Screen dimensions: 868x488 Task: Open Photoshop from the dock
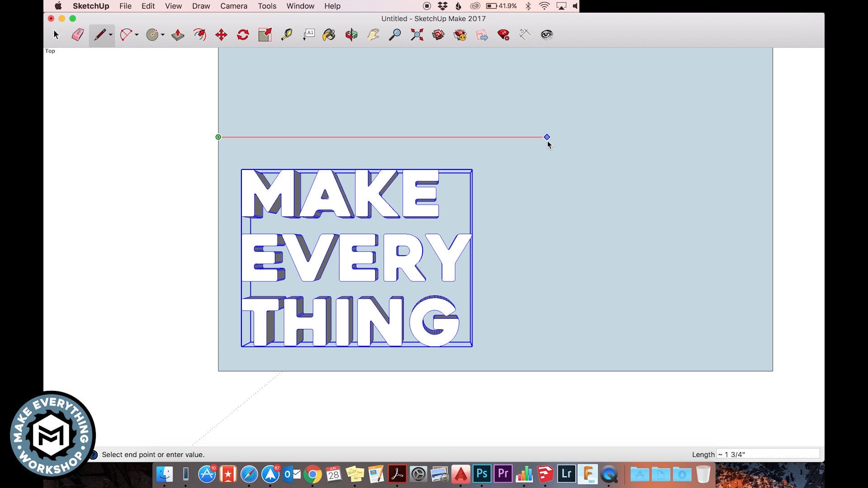click(x=482, y=474)
